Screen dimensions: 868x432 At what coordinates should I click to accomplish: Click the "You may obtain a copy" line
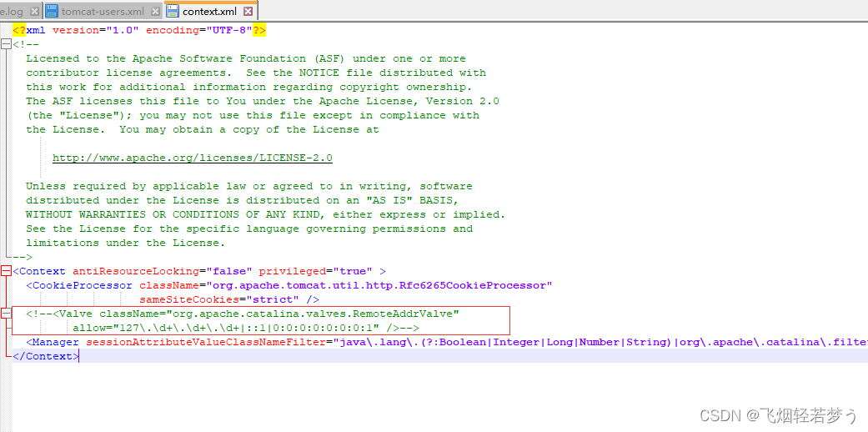click(x=202, y=129)
